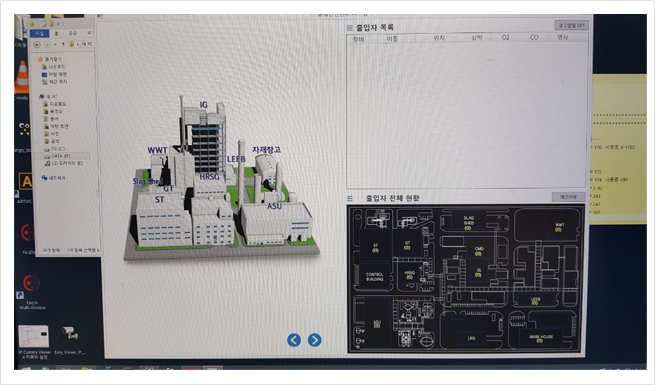The width and height of the screenshot is (655, 385).
Task: Select the WARE HOUSE zone on site map
Action: (x=541, y=338)
